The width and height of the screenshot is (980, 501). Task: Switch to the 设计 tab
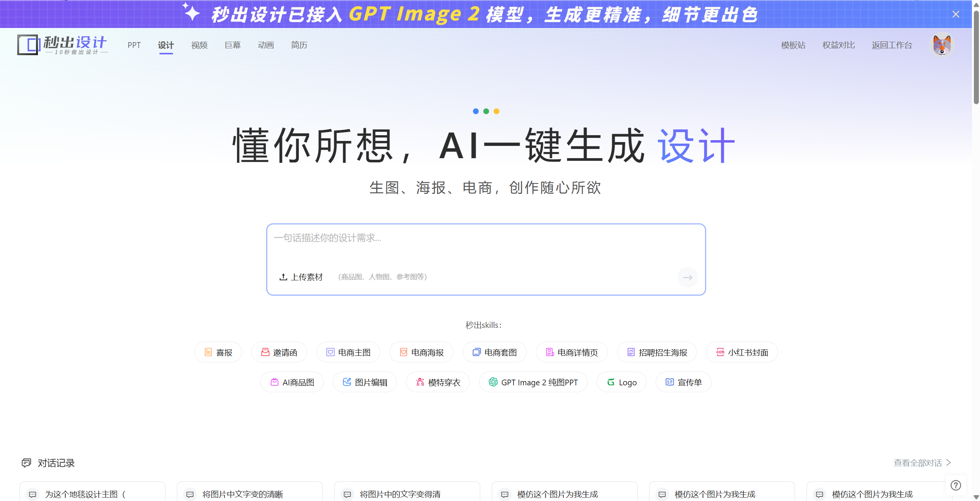pos(166,45)
